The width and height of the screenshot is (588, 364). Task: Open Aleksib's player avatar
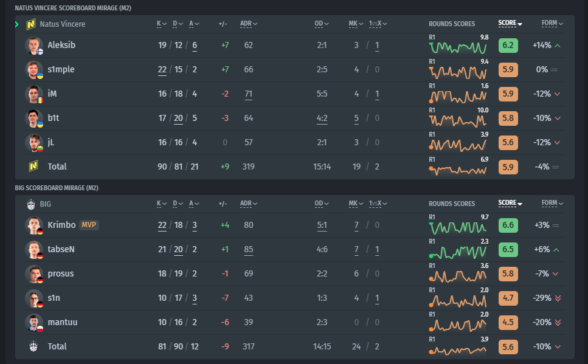tap(34, 46)
